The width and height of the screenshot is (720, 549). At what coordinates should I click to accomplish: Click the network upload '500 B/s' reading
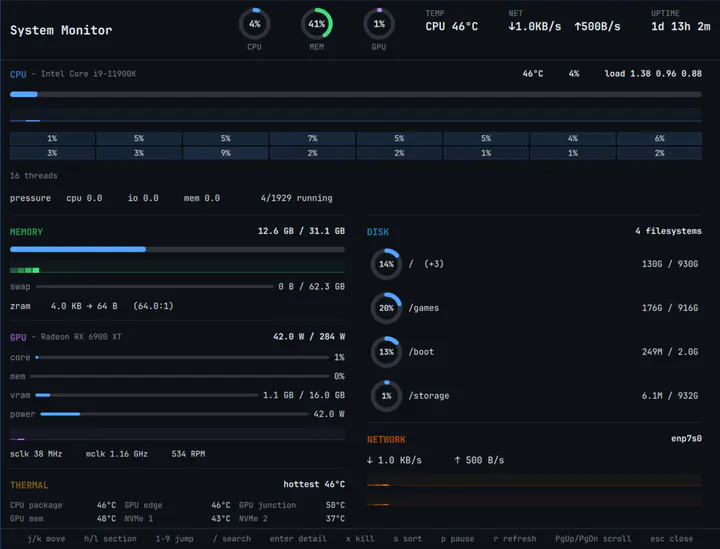(x=479, y=460)
